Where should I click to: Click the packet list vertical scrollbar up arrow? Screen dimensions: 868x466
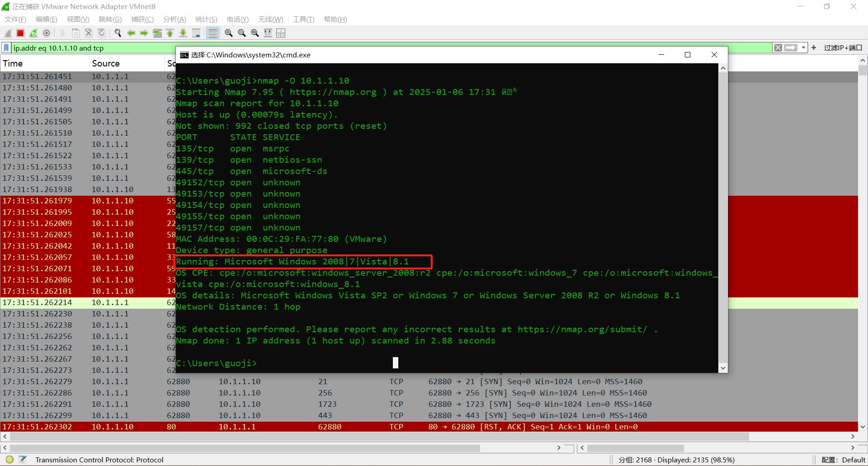click(863, 61)
